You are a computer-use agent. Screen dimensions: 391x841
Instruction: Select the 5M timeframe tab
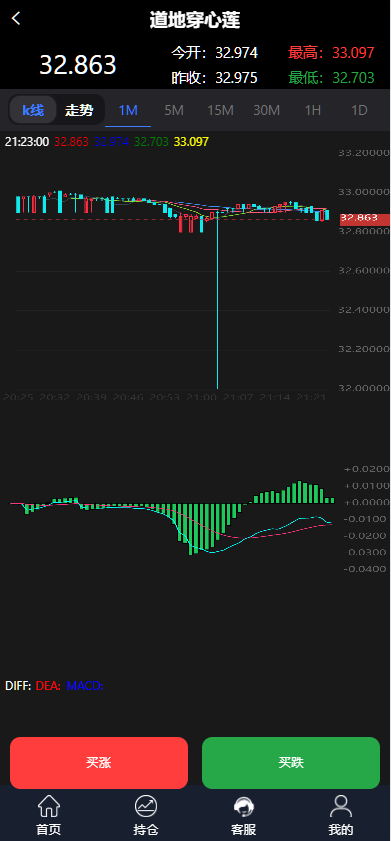(x=174, y=110)
